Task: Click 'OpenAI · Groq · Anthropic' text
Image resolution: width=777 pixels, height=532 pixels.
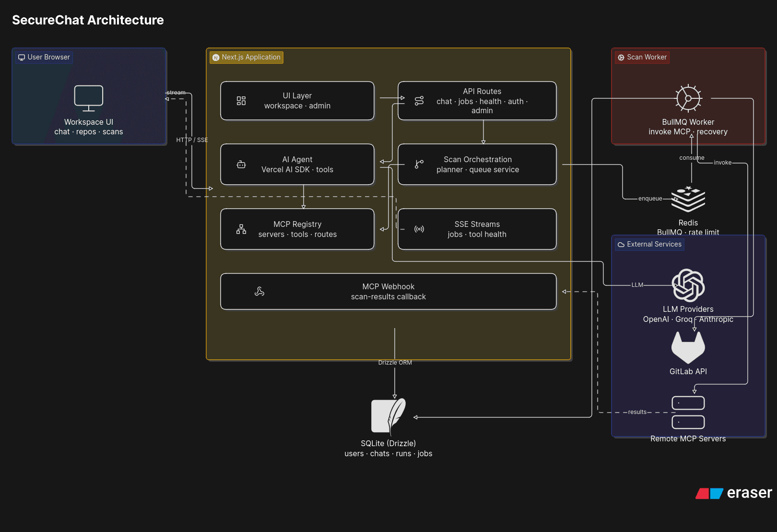Action: click(x=688, y=319)
